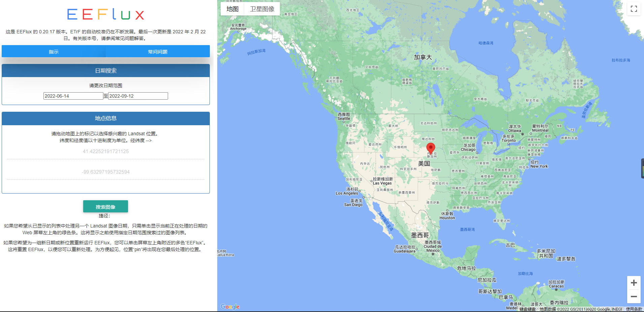Click the 加勒比海 Caribbean Sea label
644x312 pixels.
coord(525,274)
